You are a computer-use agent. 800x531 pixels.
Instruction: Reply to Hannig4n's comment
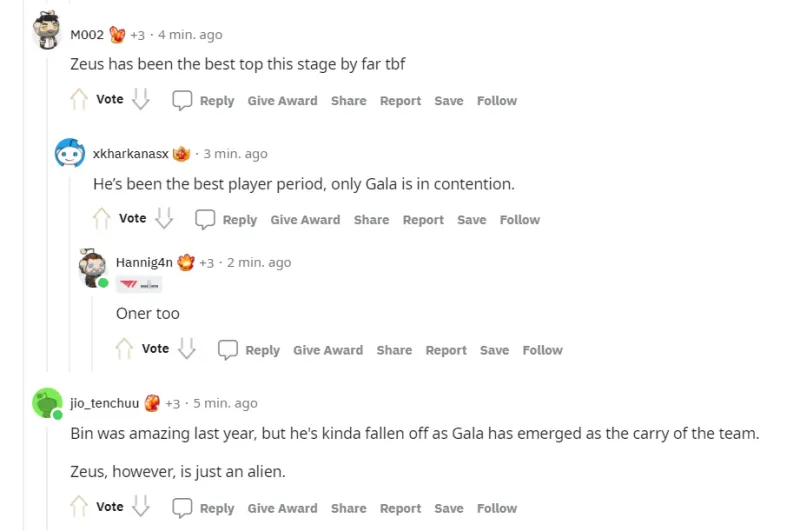(x=250, y=350)
